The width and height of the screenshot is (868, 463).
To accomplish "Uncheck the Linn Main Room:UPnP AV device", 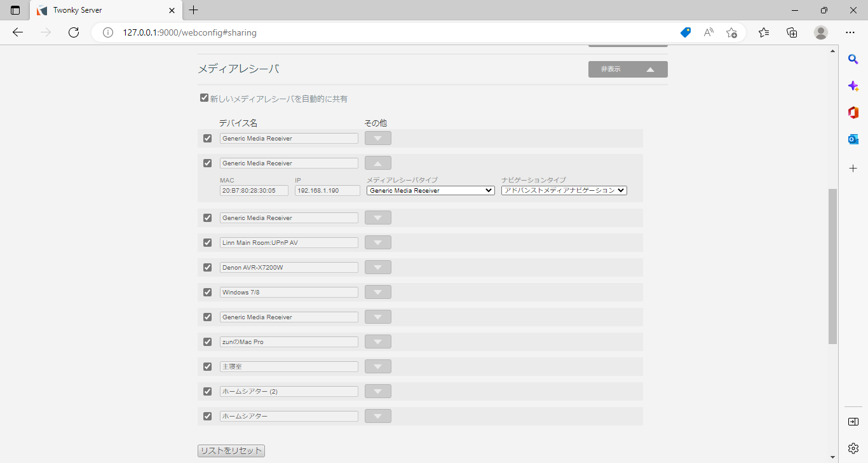I will [x=207, y=242].
